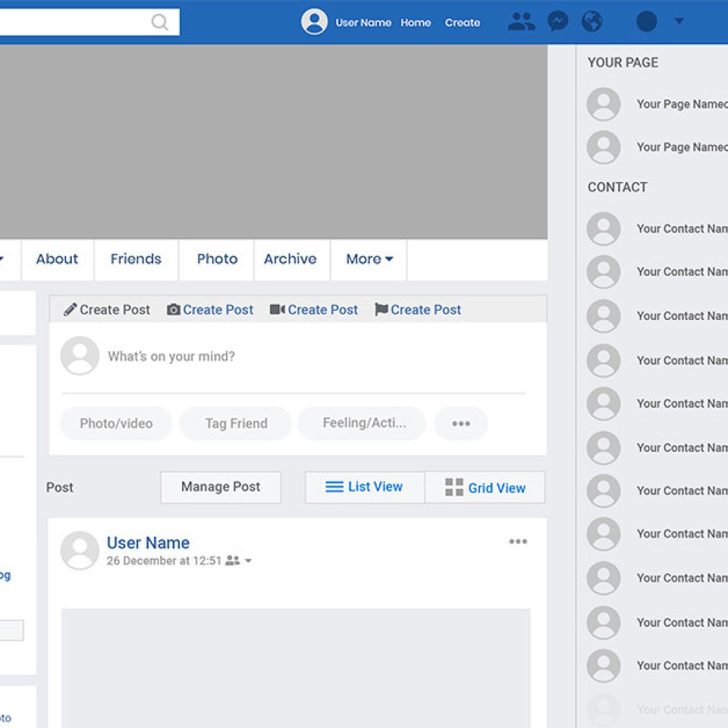Click the pencil Create Post option
728x728 pixels.
107,310
